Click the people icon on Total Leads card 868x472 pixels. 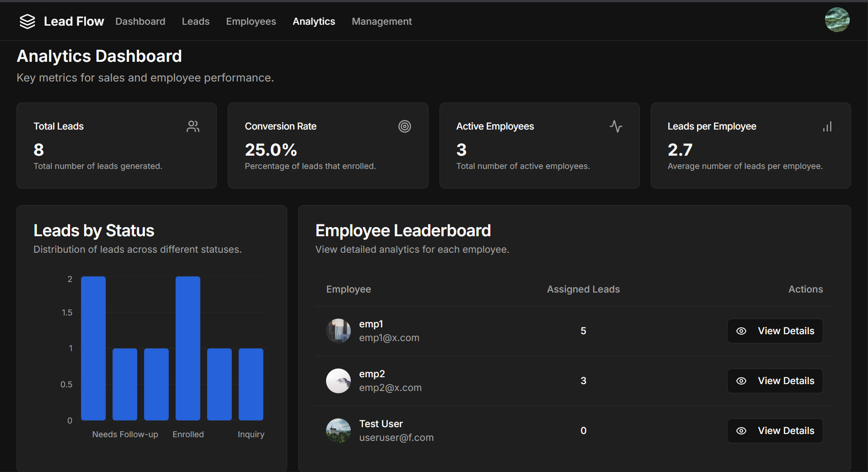point(193,126)
